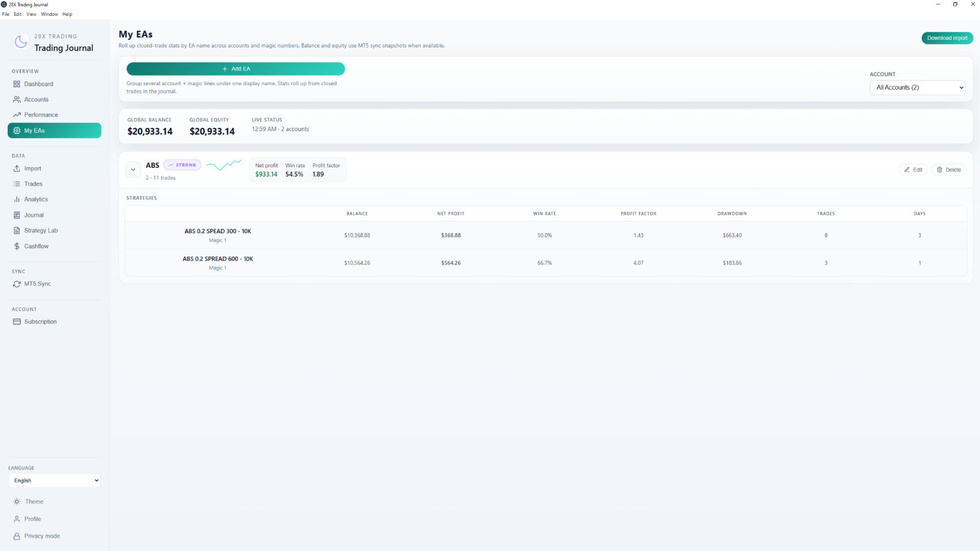This screenshot has height=551, width=980.
Task: Open the All Accounts dropdown
Action: tap(917, 88)
